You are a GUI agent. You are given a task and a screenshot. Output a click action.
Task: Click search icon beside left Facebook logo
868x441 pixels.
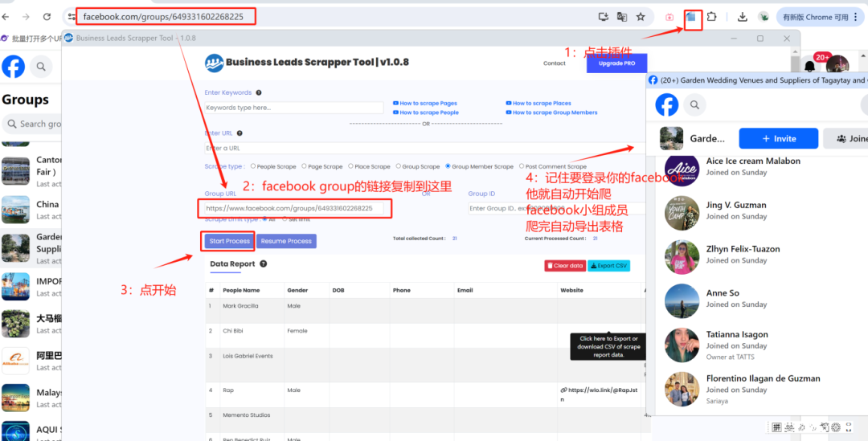coord(41,67)
